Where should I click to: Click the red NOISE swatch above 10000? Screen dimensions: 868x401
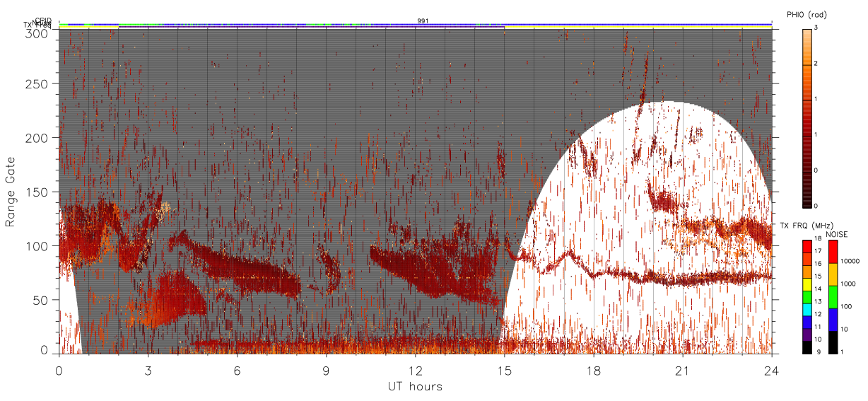pos(833,251)
